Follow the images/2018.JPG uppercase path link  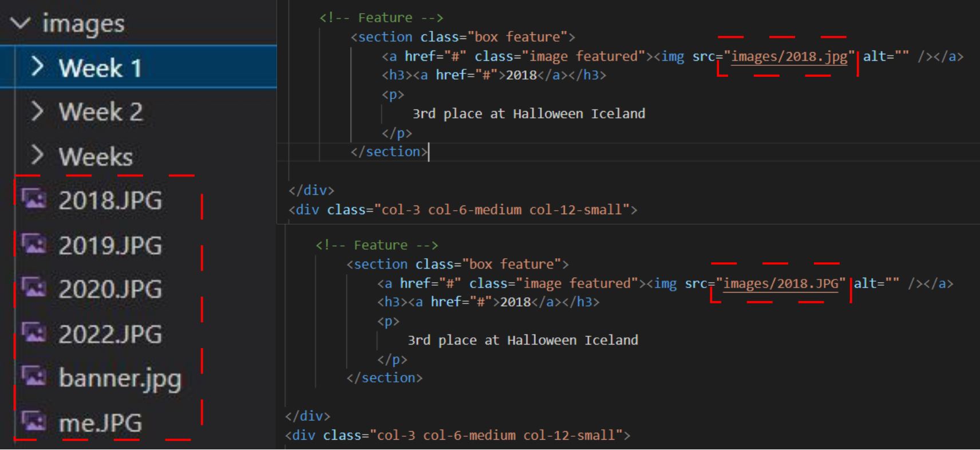click(781, 283)
